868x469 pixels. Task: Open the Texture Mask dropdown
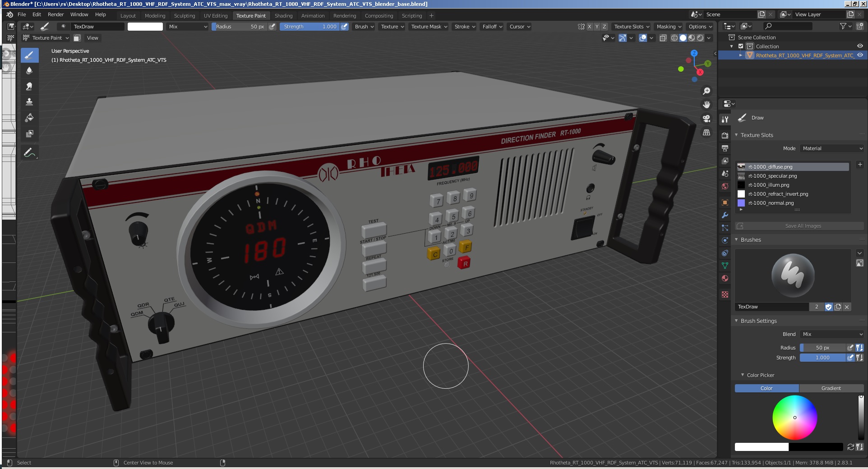tap(429, 27)
